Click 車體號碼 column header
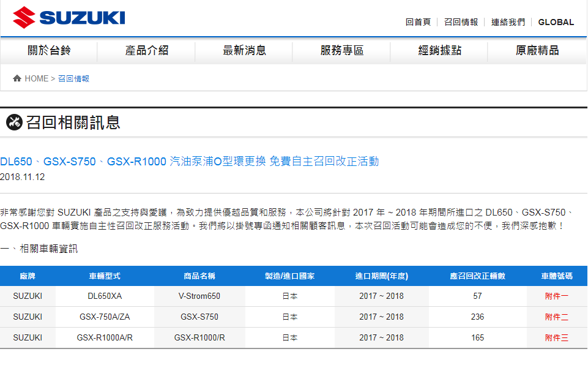Screen dimensions: 588x365 (x=557, y=276)
